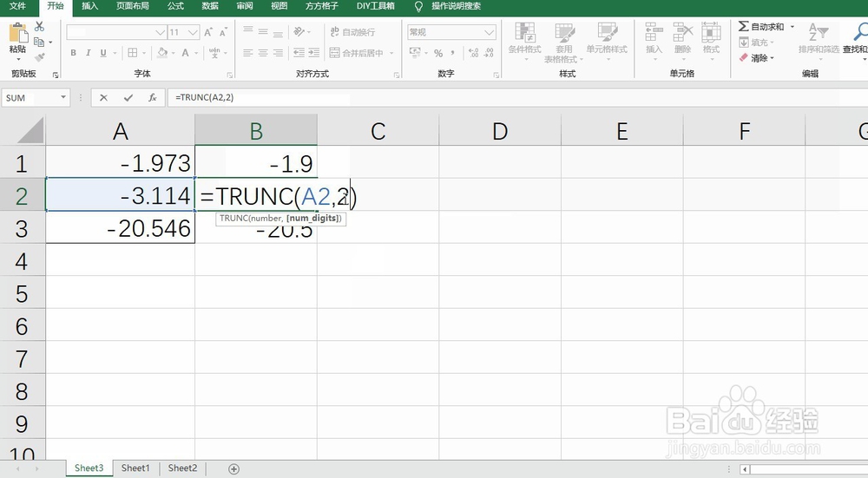
Task: Click the Decrease Indent icon
Action: pos(299,53)
